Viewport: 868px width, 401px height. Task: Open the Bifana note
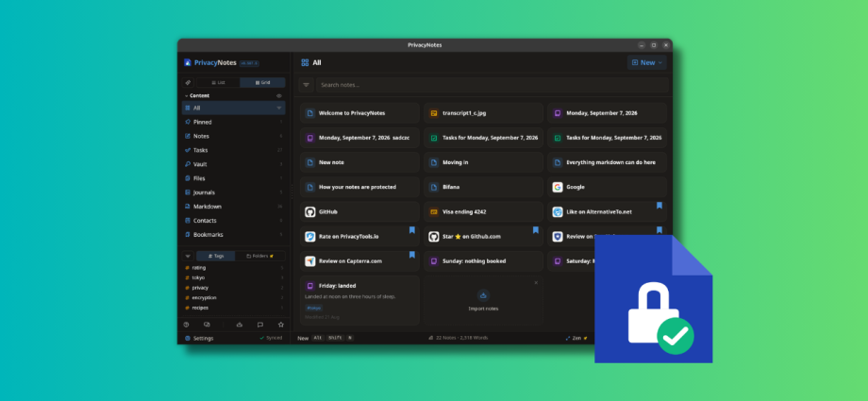(x=483, y=187)
